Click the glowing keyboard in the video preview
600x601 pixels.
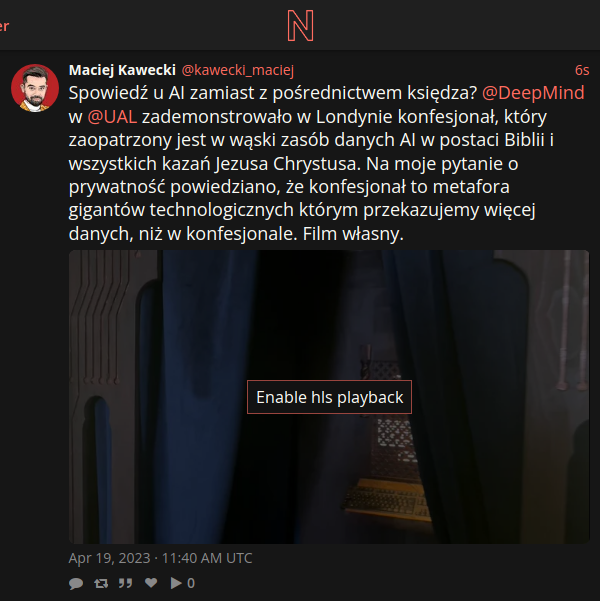[385, 499]
